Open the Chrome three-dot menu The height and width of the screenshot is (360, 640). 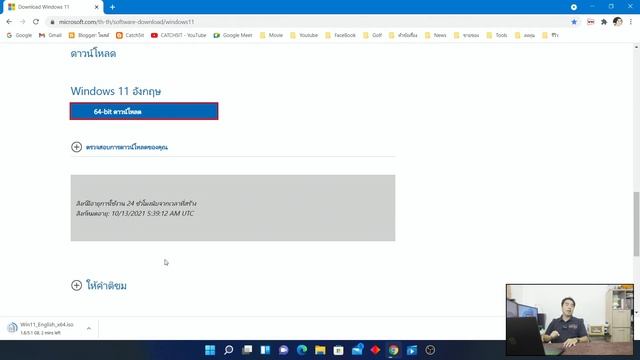pos(631,22)
